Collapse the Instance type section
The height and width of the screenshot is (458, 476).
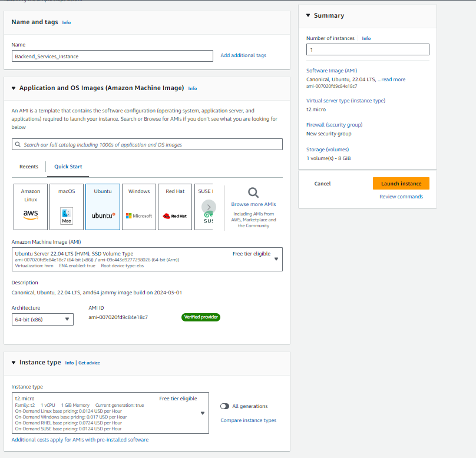14,363
